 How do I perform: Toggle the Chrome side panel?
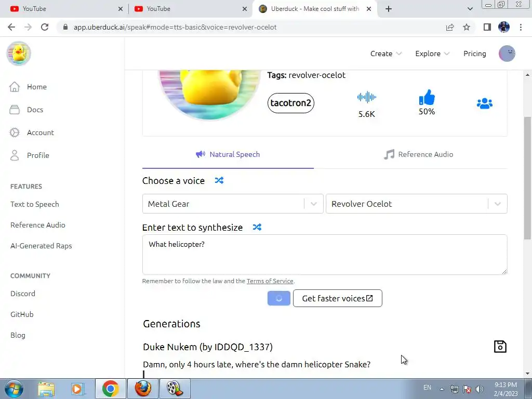[x=487, y=27]
